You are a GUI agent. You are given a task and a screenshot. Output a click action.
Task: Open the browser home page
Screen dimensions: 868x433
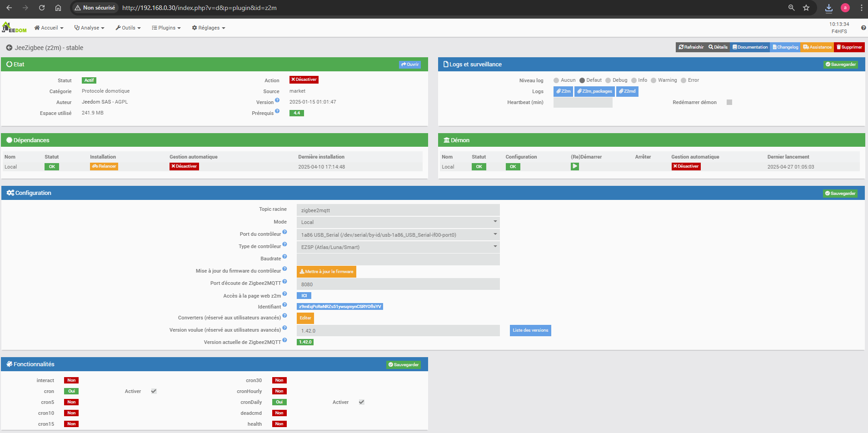58,8
